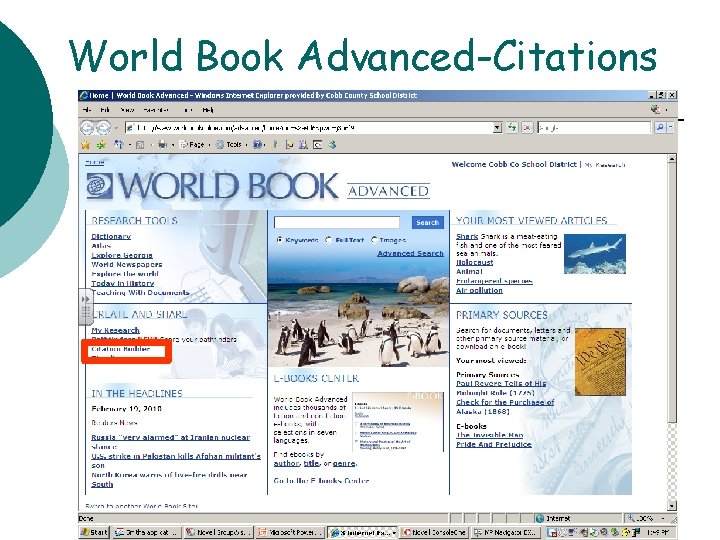
Task: Open the Explore Georgia link
Action: pos(122,255)
